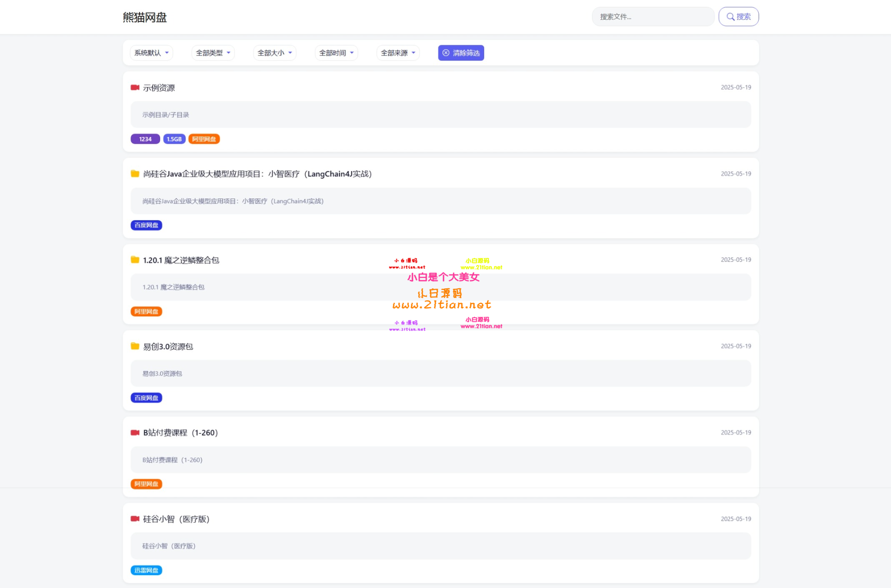Expand the 全部类型 type filter
Screen dimensions: 891x588
[213, 53]
